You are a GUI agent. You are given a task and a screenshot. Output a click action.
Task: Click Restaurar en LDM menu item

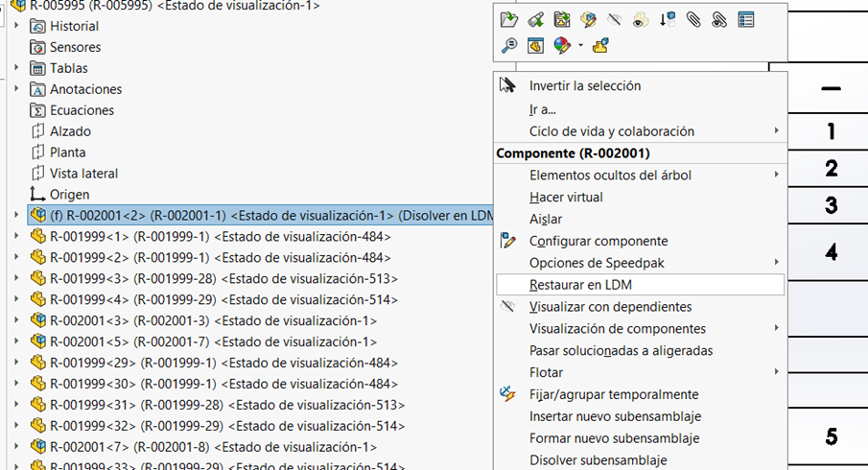click(x=640, y=285)
